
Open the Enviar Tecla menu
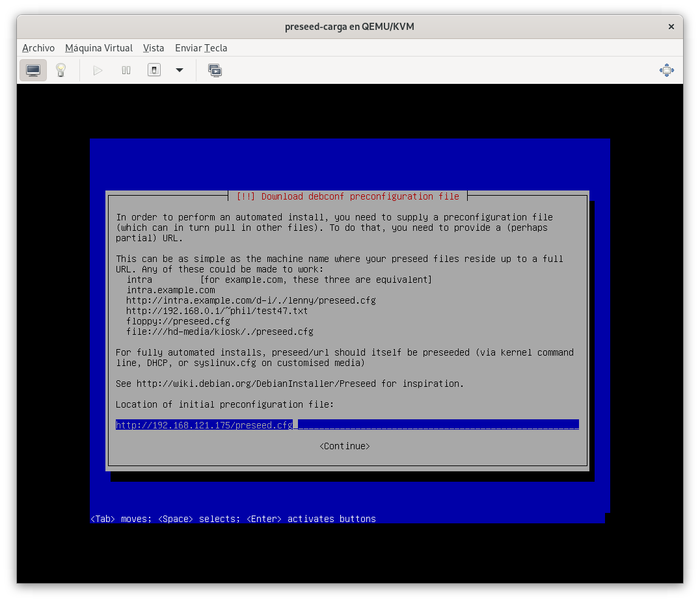click(201, 48)
